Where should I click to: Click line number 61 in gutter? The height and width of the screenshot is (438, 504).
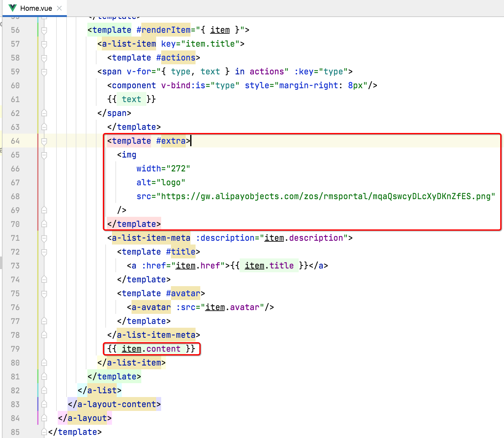[15, 99]
